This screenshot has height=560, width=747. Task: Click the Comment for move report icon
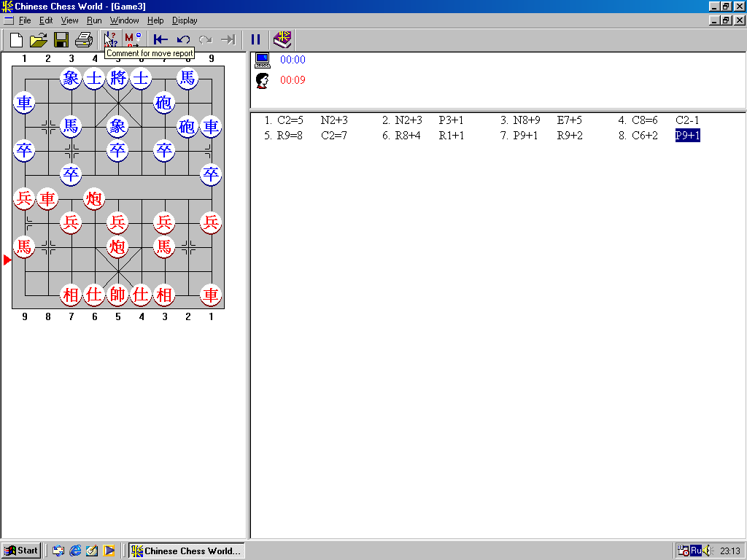pyautogui.click(x=111, y=39)
